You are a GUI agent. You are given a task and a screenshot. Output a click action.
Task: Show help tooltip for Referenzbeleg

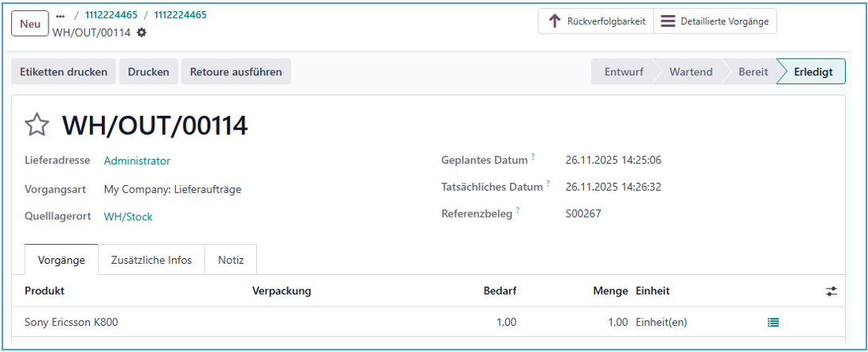click(518, 211)
